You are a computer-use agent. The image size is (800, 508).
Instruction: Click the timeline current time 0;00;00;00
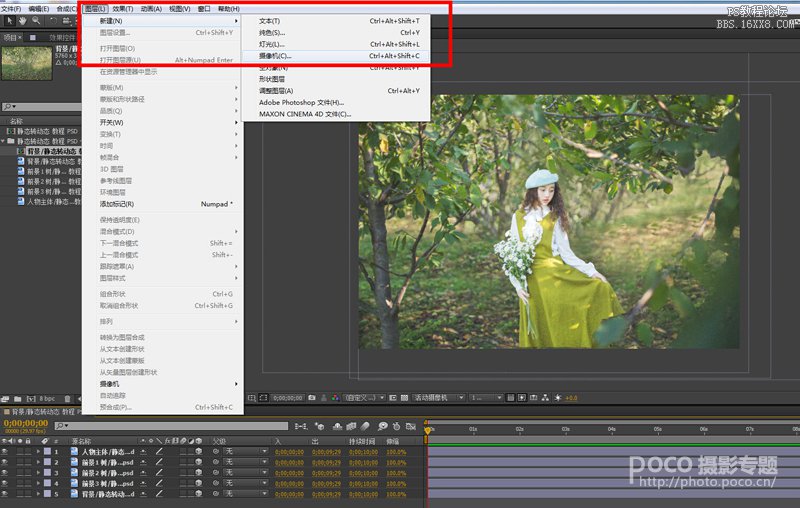[26, 423]
